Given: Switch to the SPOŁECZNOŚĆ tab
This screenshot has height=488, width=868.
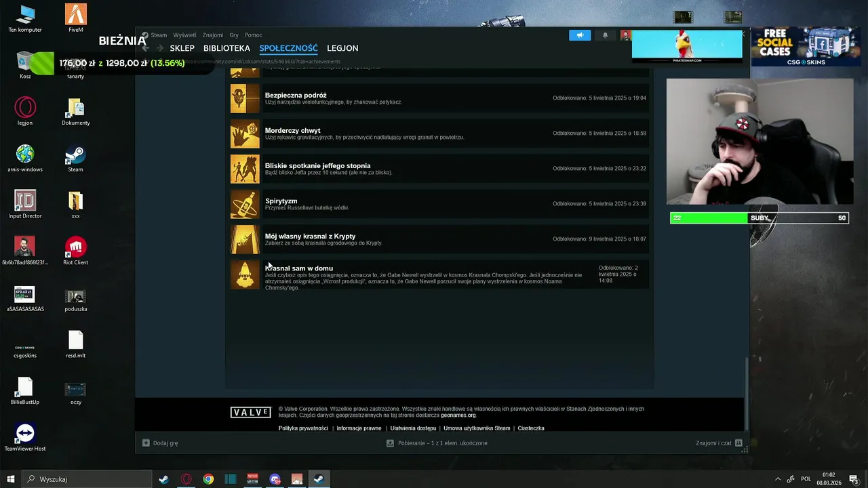Looking at the screenshot, I should (288, 48).
